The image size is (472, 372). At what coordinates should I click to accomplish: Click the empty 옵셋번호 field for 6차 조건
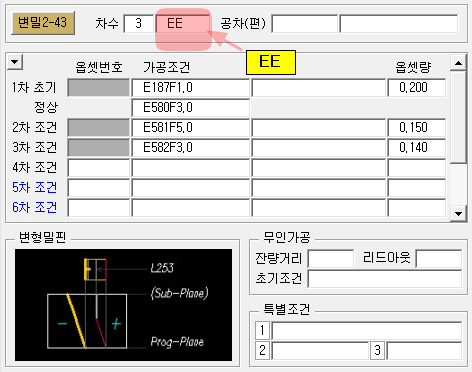(98, 208)
